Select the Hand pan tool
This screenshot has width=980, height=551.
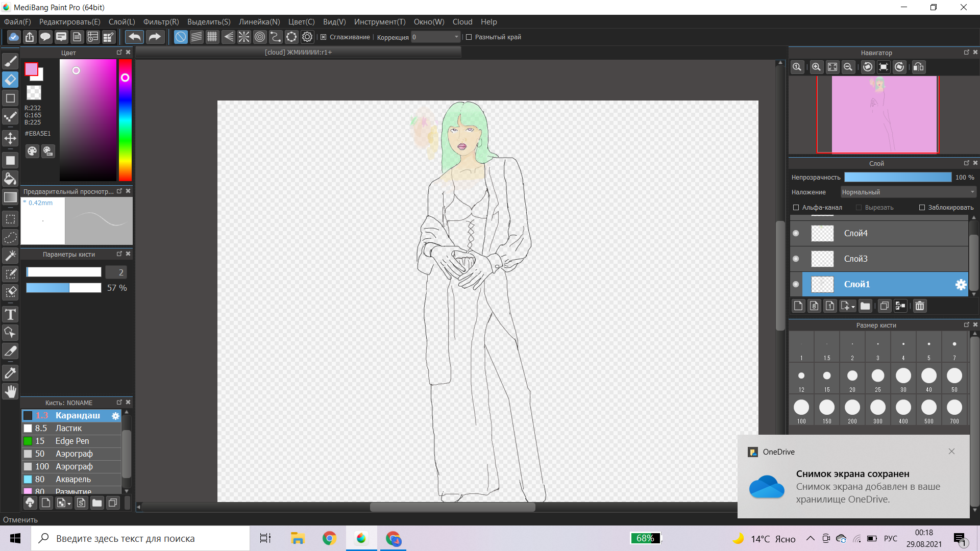[10, 392]
